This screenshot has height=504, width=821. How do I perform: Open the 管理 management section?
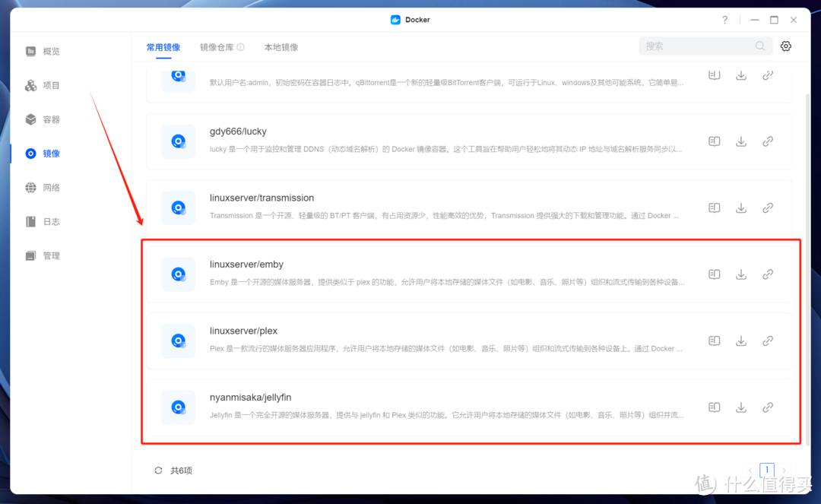pyautogui.click(x=50, y=255)
